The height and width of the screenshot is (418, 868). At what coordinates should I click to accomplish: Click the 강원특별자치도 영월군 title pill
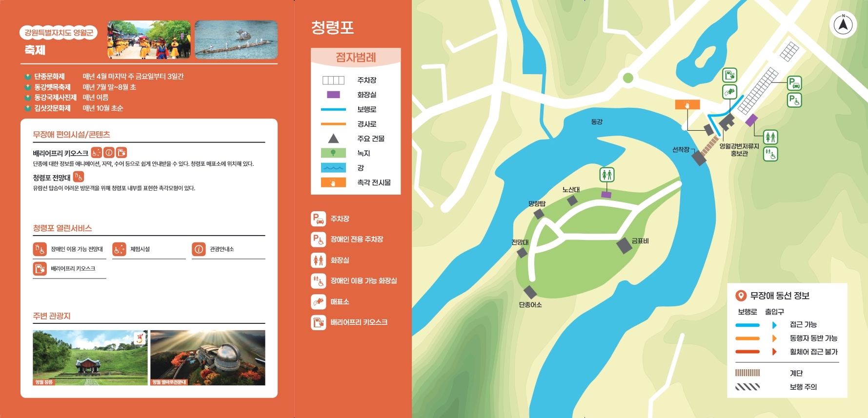pyautogui.click(x=59, y=33)
